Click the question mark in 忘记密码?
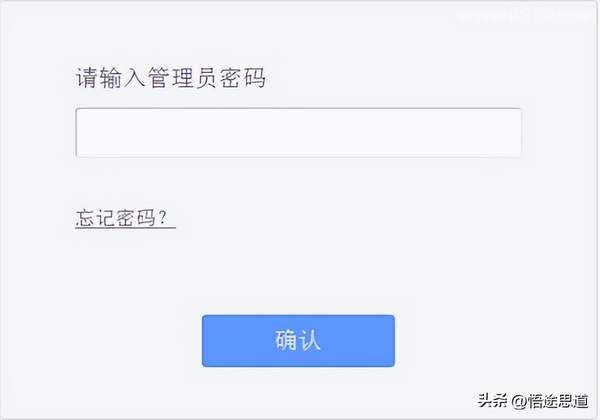The image size is (600, 420). pos(163,217)
